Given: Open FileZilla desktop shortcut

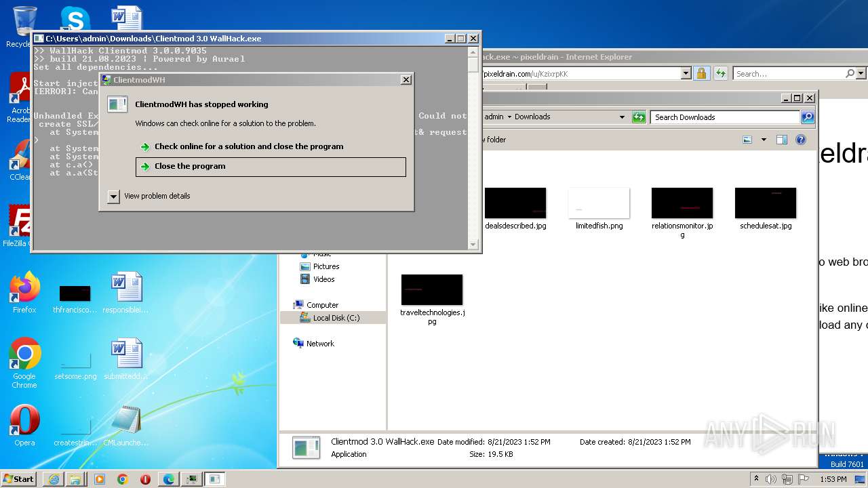Looking at the screenshot, I should point(18,226).
